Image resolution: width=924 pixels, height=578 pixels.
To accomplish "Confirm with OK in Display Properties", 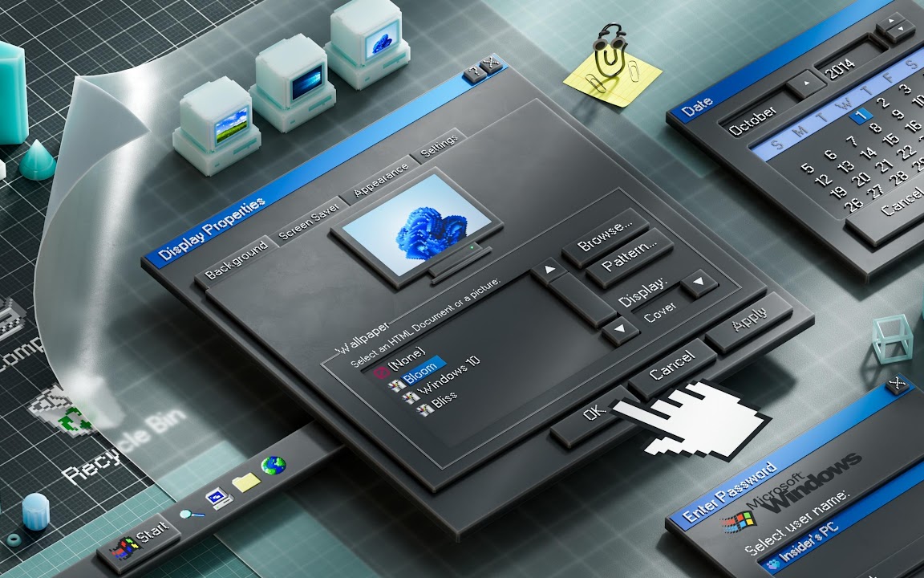I will (594, 414).
